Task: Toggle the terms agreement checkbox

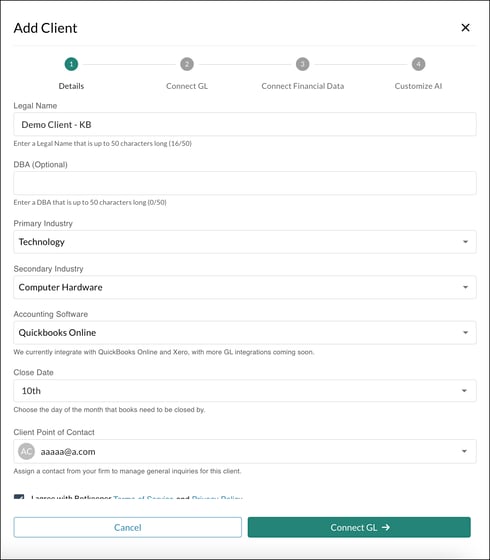Action: (x=19, y=497)
